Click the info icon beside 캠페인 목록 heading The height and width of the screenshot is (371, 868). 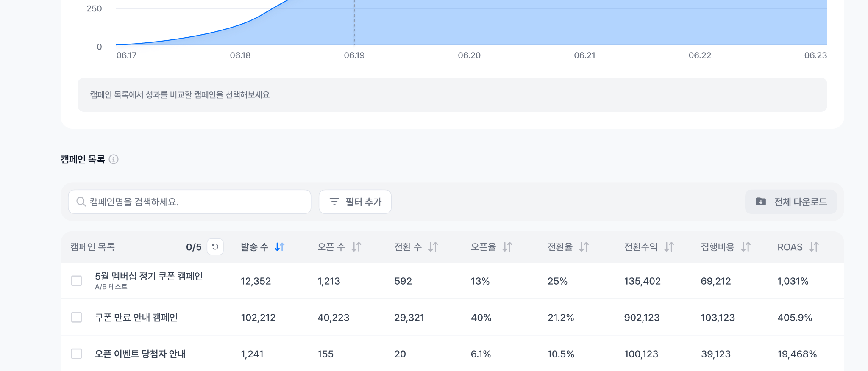tap(114, 159)
